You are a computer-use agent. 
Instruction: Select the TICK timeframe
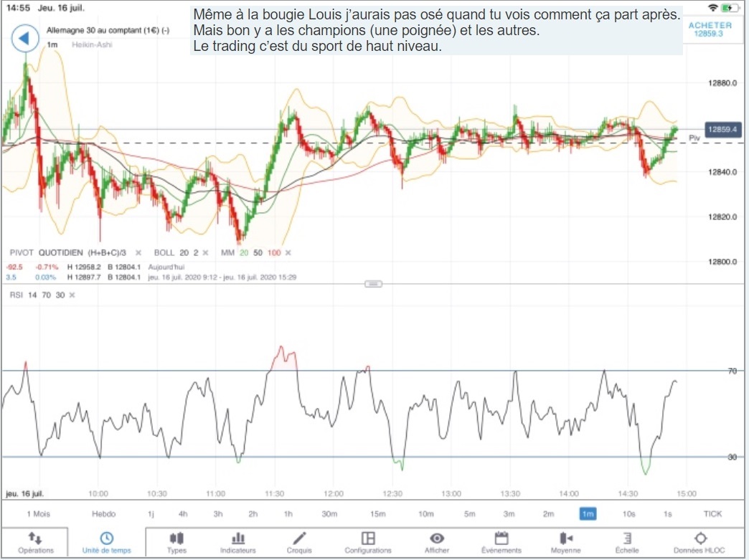(712, 513)
